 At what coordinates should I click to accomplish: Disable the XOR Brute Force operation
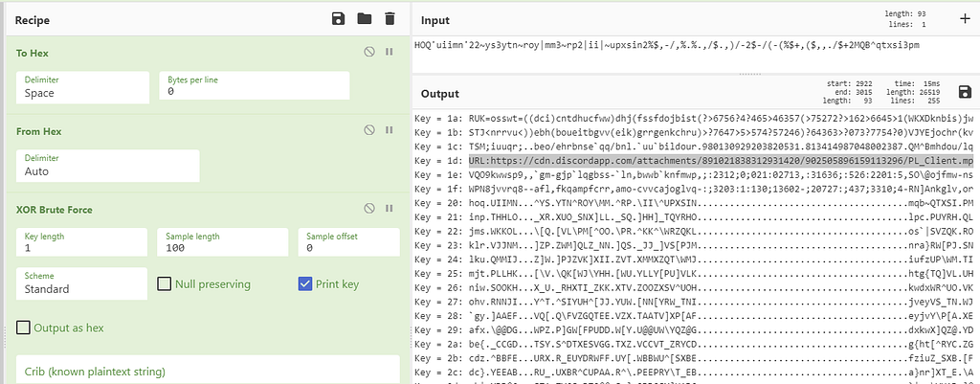[x=369, y=208]
